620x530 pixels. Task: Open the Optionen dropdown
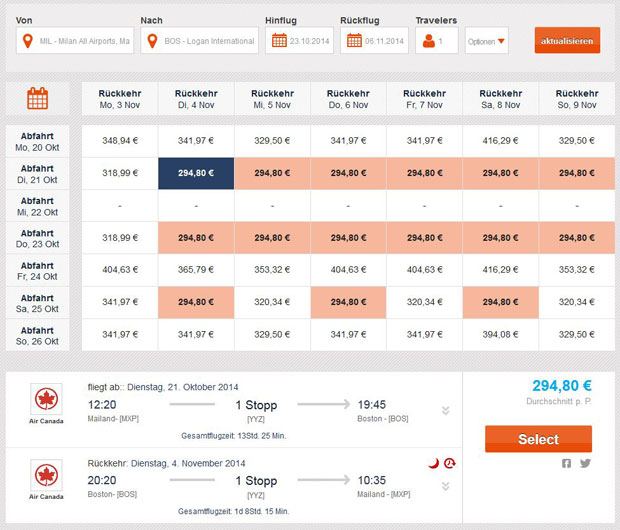click(487, 41)
